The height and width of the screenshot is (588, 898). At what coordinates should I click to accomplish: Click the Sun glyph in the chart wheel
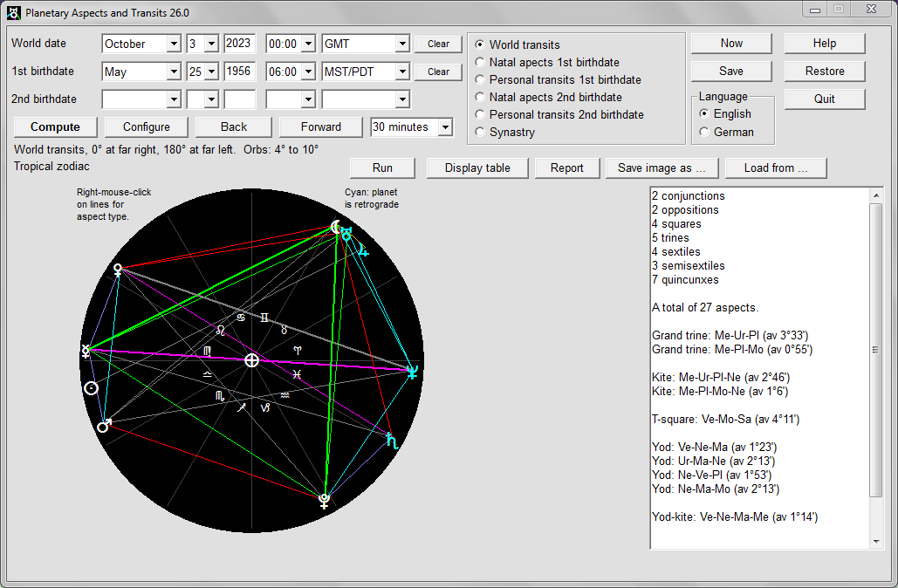91,389
